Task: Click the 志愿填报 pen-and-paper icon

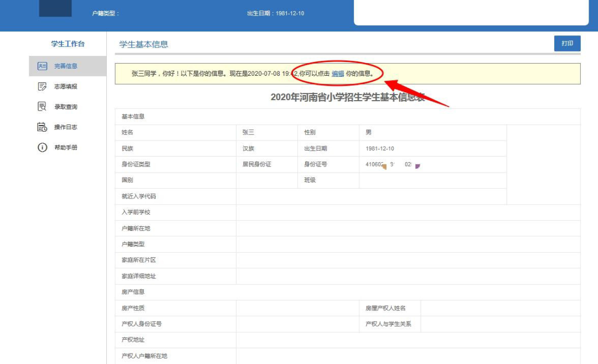Action: point(42,86)
